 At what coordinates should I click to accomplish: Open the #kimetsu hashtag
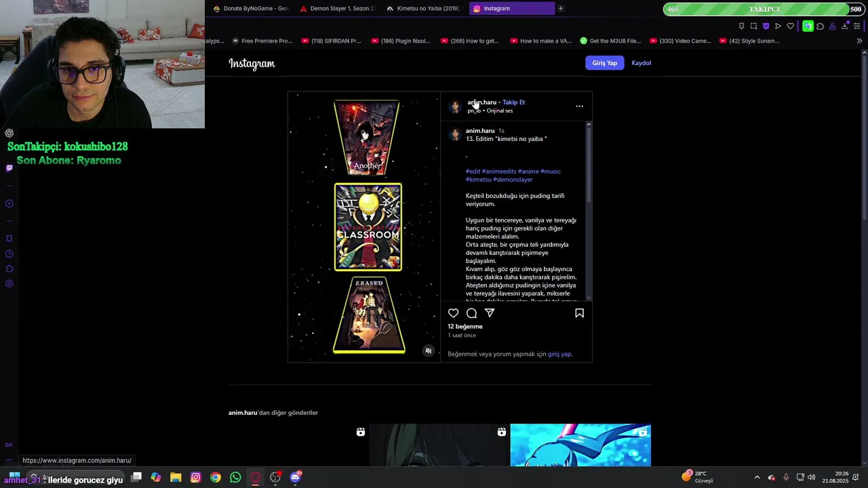pyautogui.click(x=478, y=180)
